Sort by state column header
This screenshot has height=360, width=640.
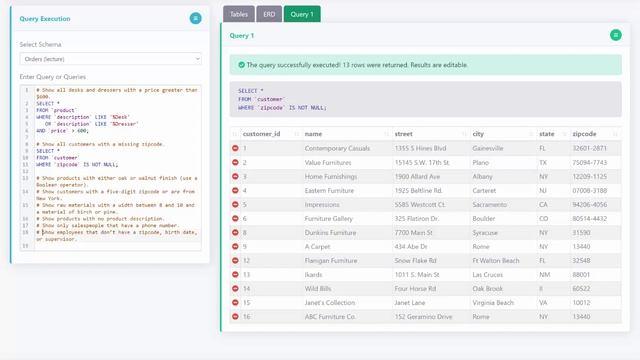553,134
